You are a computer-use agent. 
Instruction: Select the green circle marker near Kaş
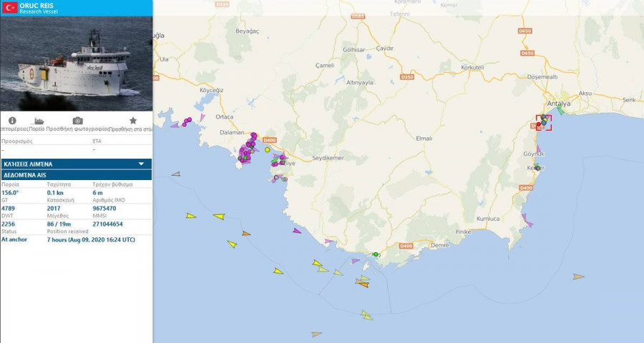[375, 254]
